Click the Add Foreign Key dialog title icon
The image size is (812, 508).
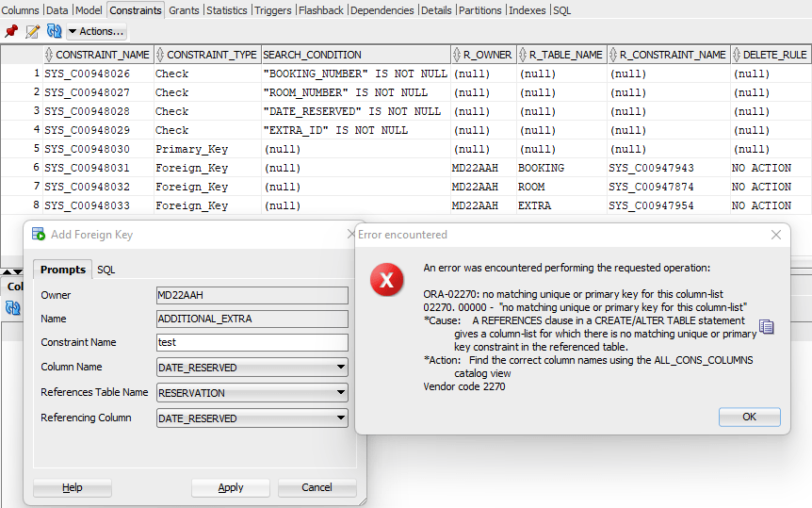[39, 235]
